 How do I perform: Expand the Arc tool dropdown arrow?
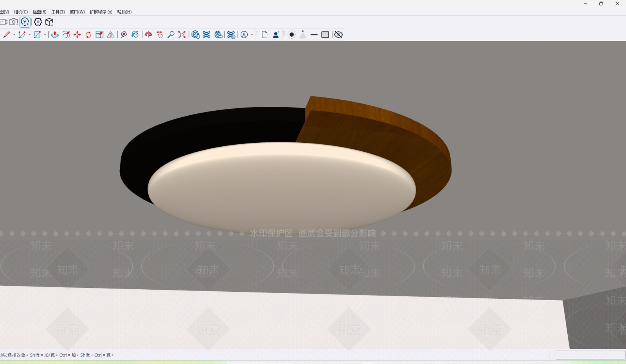pos(29,35)
